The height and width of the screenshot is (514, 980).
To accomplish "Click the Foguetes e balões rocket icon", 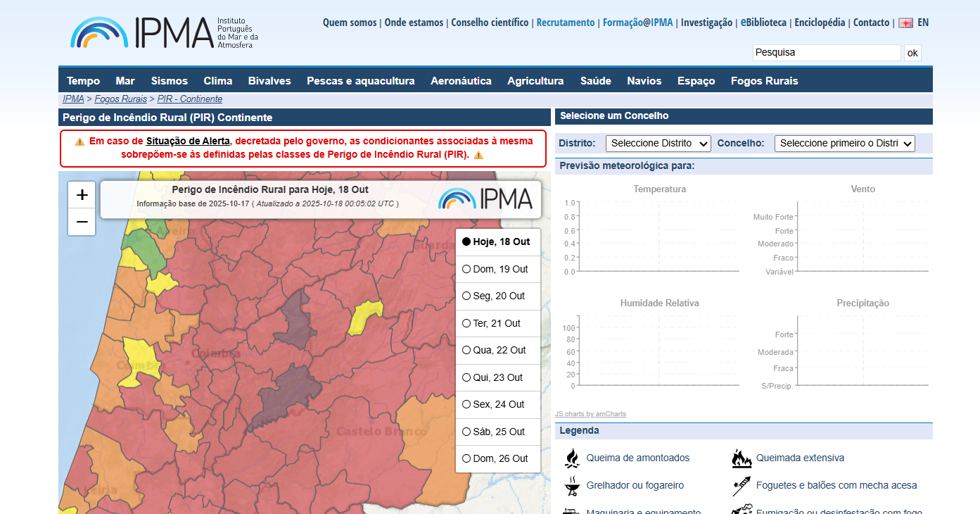I will 742,486.
